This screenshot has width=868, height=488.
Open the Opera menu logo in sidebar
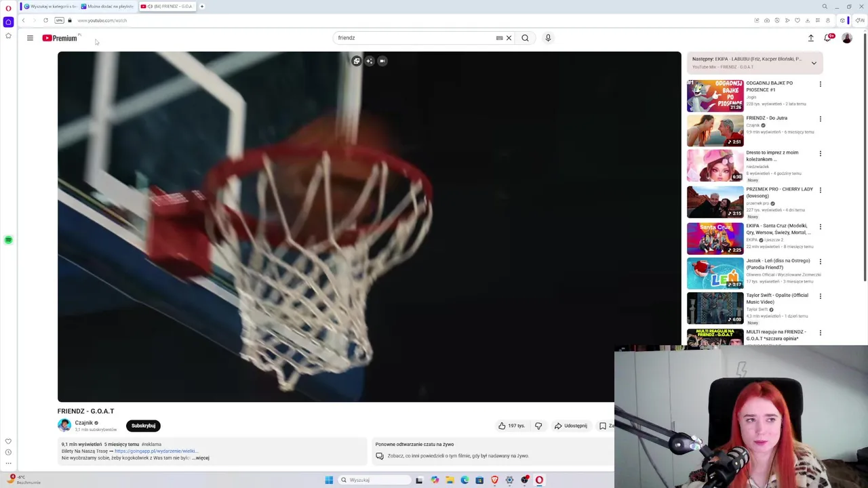pyautogui.click(x=8, y=8)
